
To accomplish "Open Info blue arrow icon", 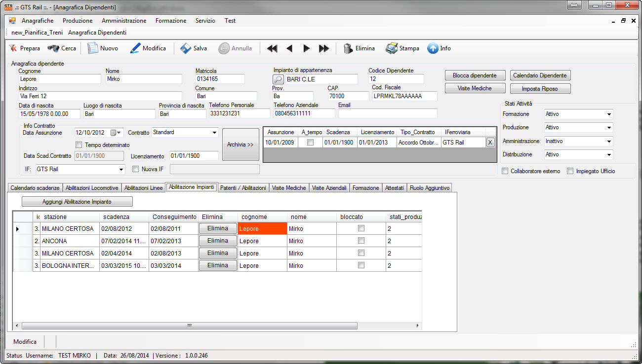I will pyautogui.click(x=433, y=48).
